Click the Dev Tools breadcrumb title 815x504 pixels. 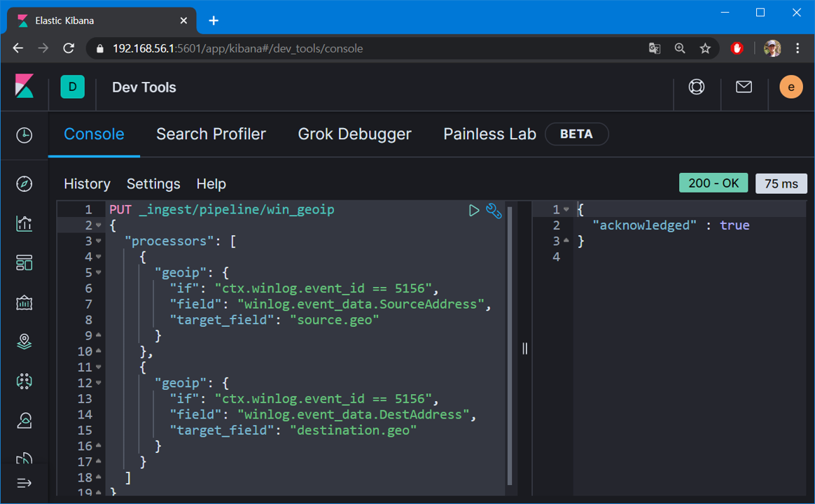point(144,87)
